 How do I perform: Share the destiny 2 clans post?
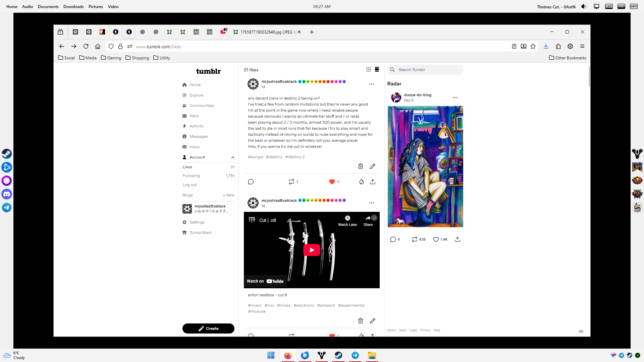(373, 182)
